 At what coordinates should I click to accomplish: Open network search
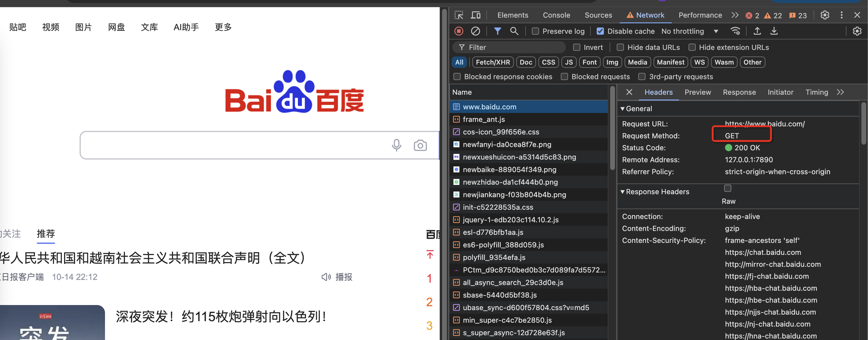pos(514,31)
